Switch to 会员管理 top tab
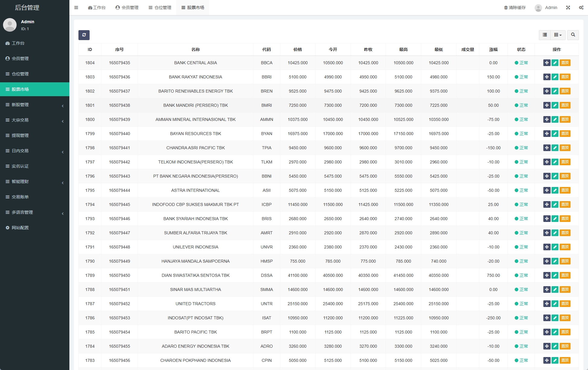This screenshot has width=588, height=370. click(x=127, y=8)
